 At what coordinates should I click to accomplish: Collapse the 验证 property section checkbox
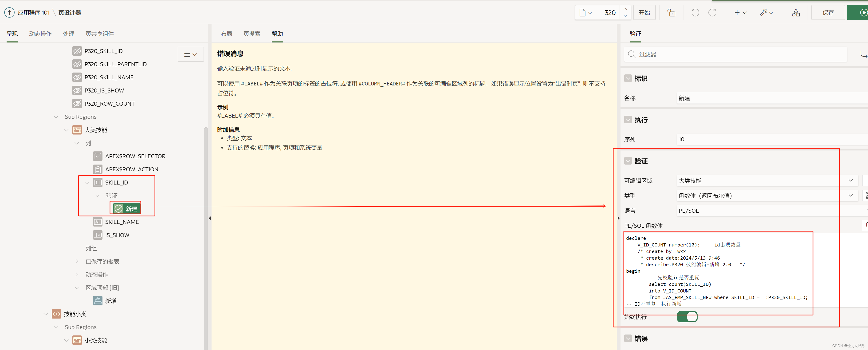(628, 161)
